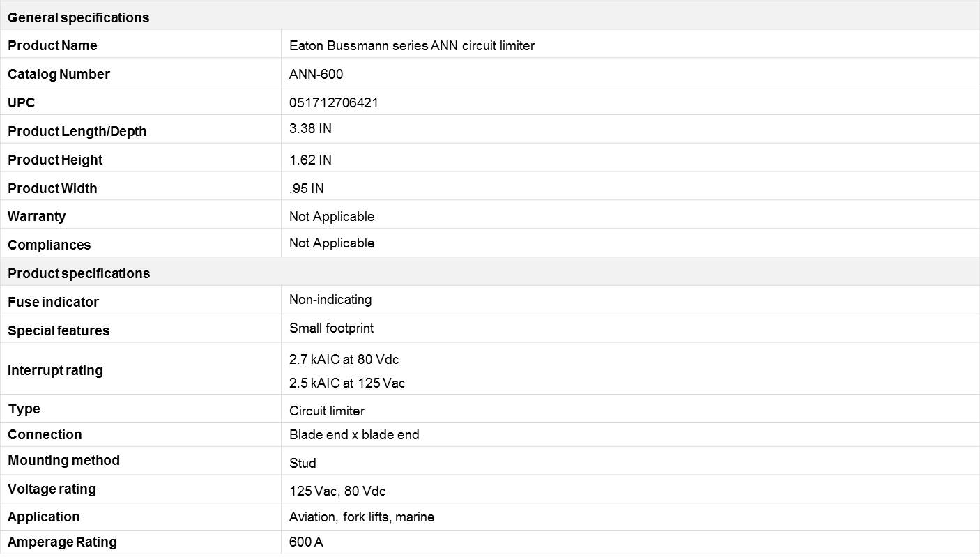The width and height of the screenshot is (980, 557).
Task: Select the '3.38 IN' length value
Action: click(311, 129)
